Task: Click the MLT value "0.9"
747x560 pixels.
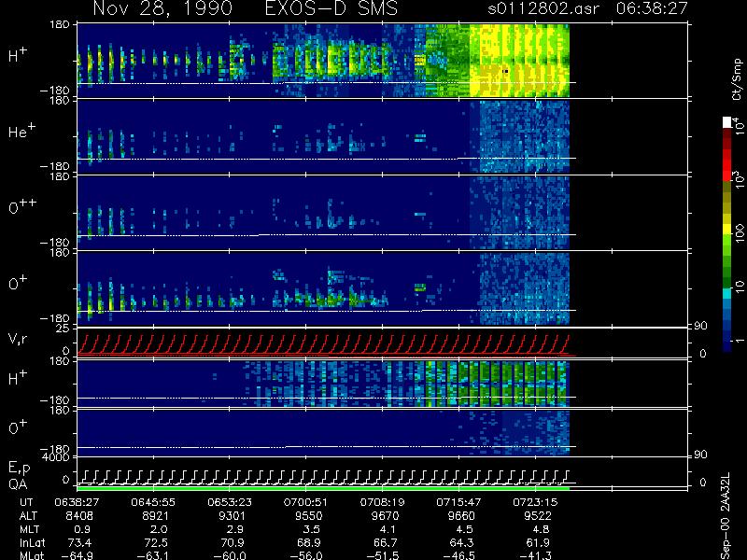Action: tap(83, 529)
